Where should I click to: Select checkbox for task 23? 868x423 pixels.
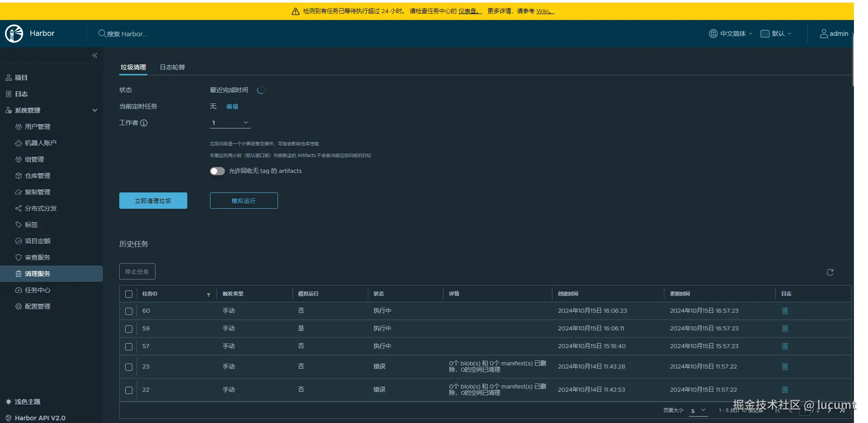click(x=129, y=367)
